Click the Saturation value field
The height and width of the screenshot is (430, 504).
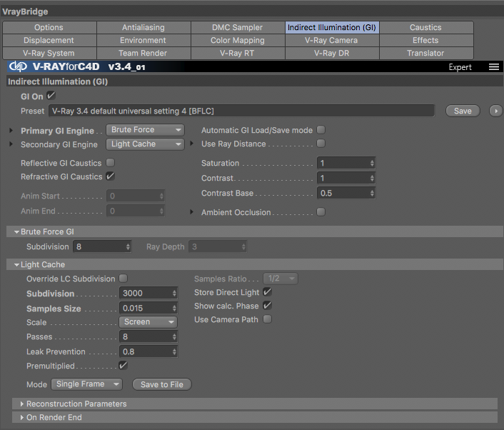[346, 163]
